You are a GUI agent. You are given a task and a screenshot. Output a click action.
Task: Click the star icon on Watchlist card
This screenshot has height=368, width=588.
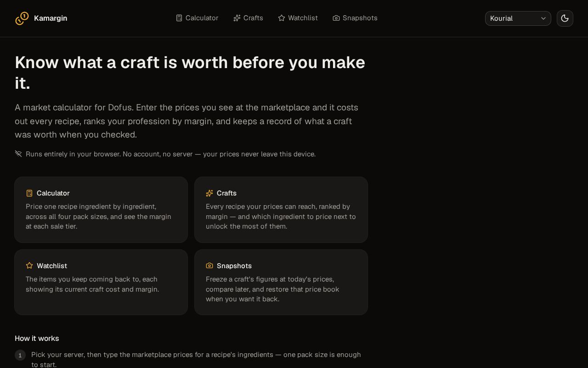(29, 265)
